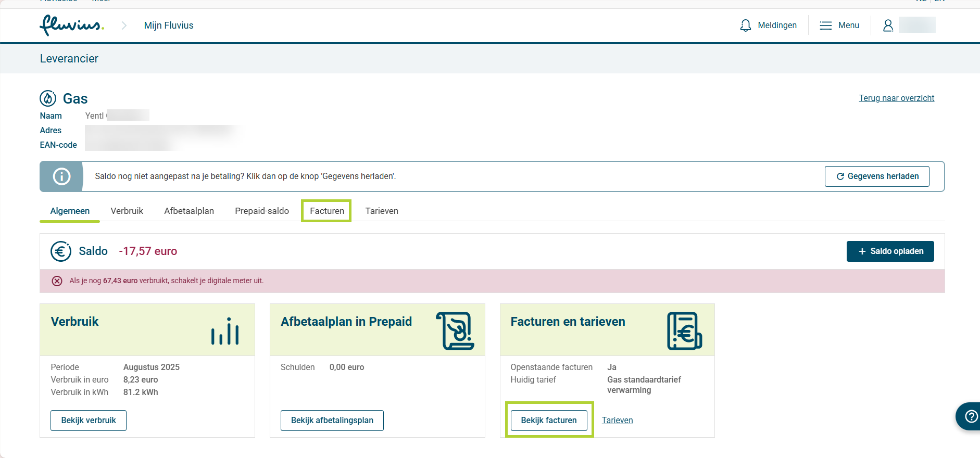980x458 pixels.
Task: Click the Saldo opladen button
Action: click(x=890, y=251)
